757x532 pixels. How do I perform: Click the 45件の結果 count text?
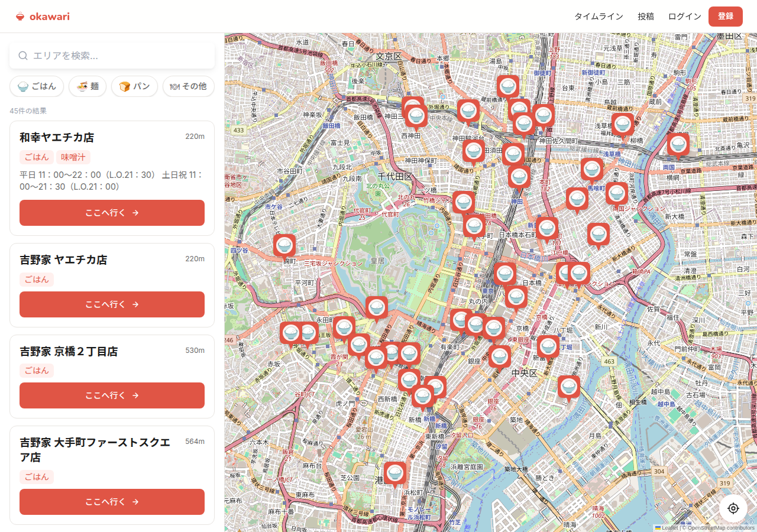(x=28, y=111)
